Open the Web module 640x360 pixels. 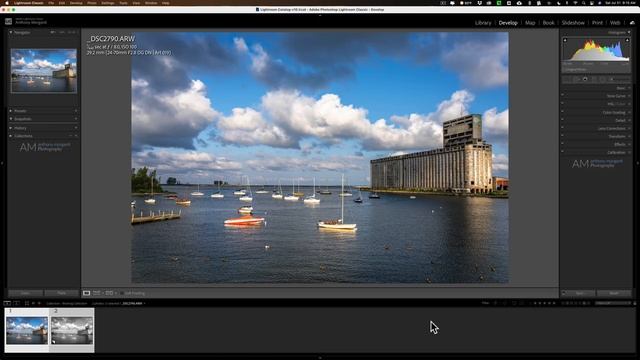click(615, 23)
